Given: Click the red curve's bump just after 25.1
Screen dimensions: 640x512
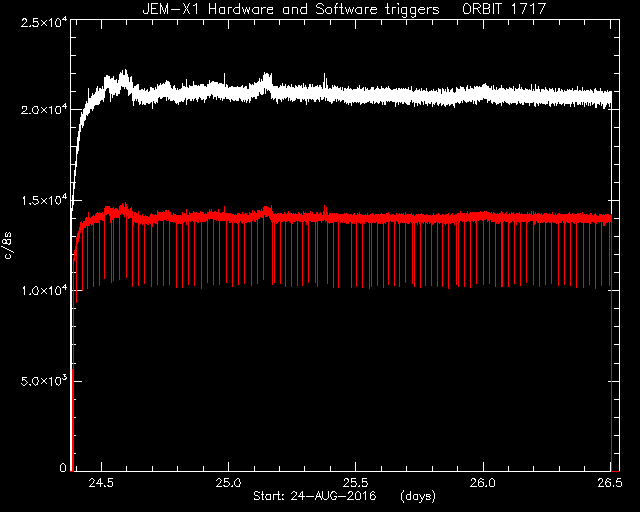Looking at the screenshot, I should 267,209.
